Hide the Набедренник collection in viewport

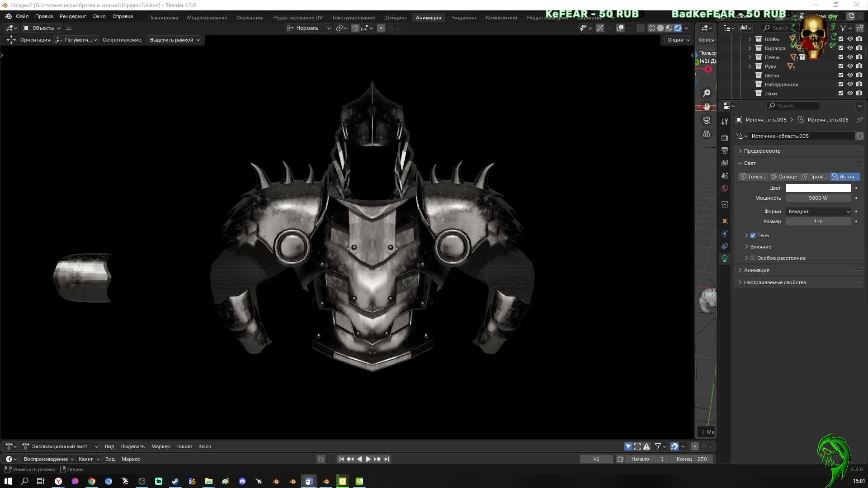[x=850, y=84]
